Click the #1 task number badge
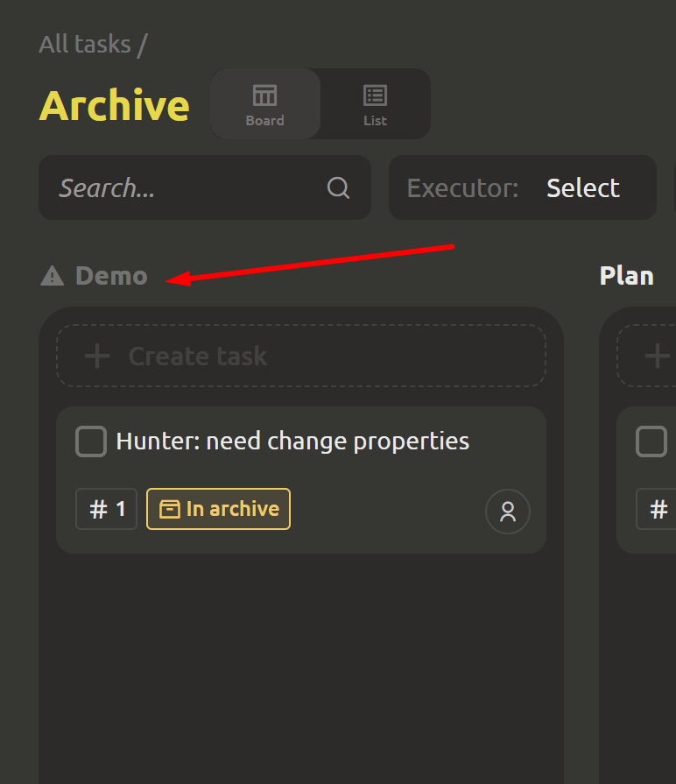Viewport: 676px width, 784px height. point(107,509)
